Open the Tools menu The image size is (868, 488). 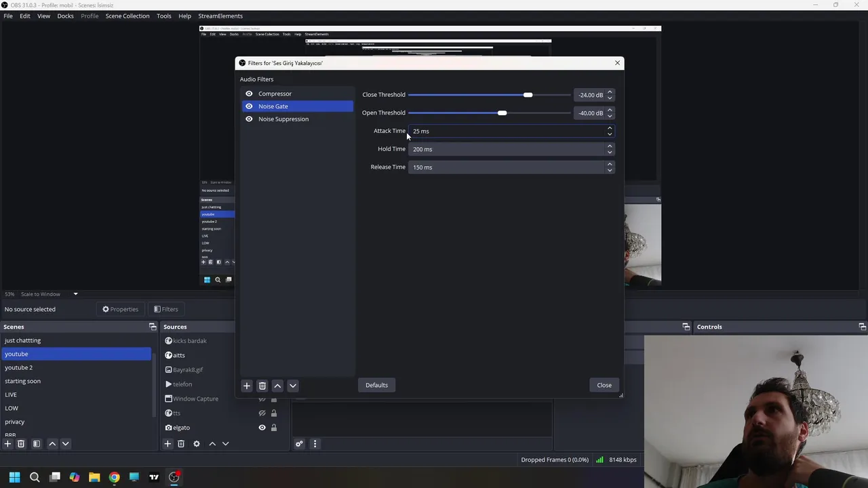(164, 16)
